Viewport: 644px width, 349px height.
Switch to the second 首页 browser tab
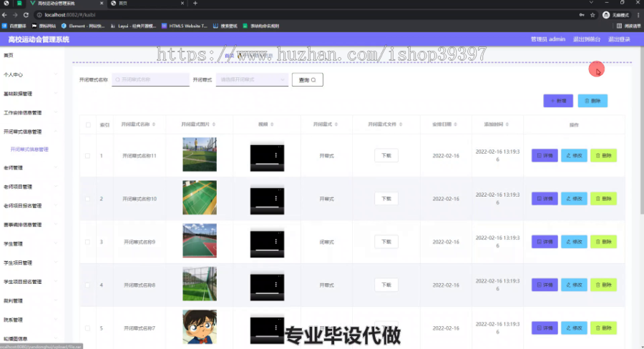(x=147, y=4)
